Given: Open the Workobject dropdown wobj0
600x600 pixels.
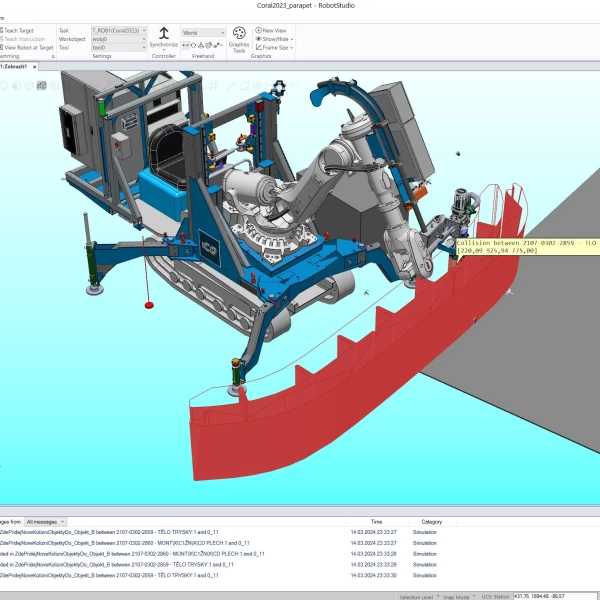Looking at the screenshot, I should [x=119, y=39].
